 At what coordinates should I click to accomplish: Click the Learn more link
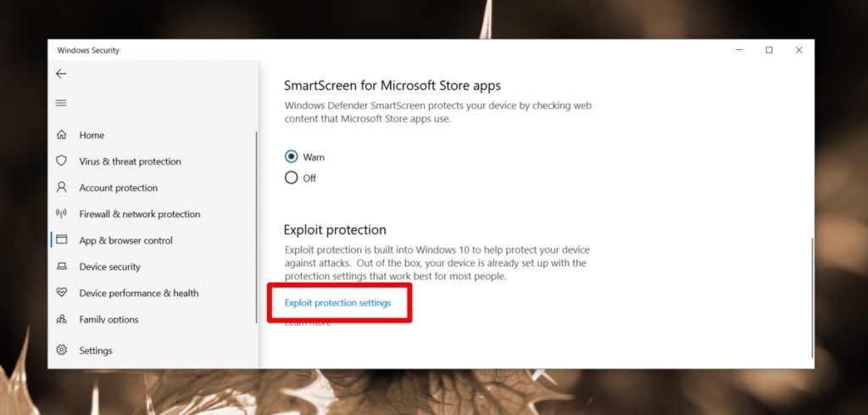[x=307, y=323]
